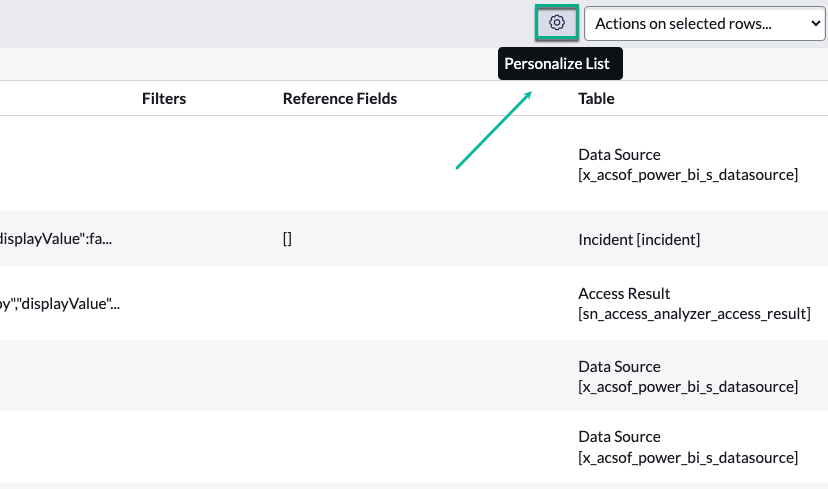Click the Incident row's truncated Filters value
The image size is (828, 489).
tap(60, 240)
